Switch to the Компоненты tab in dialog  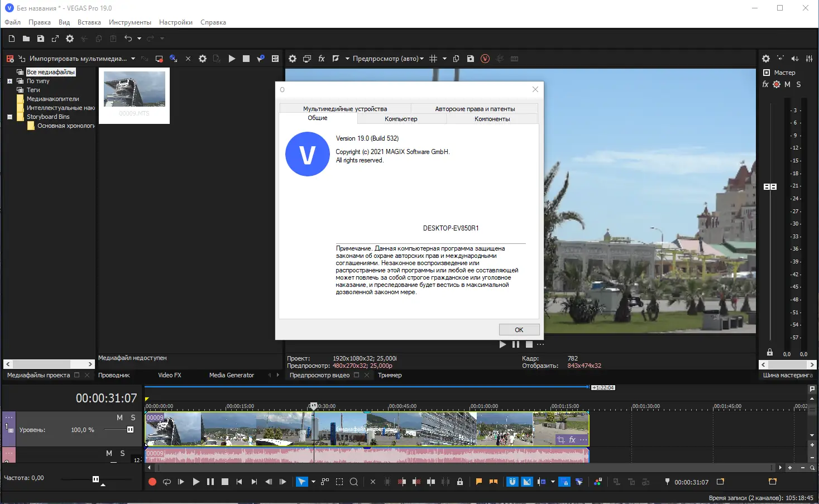[492, 119]
